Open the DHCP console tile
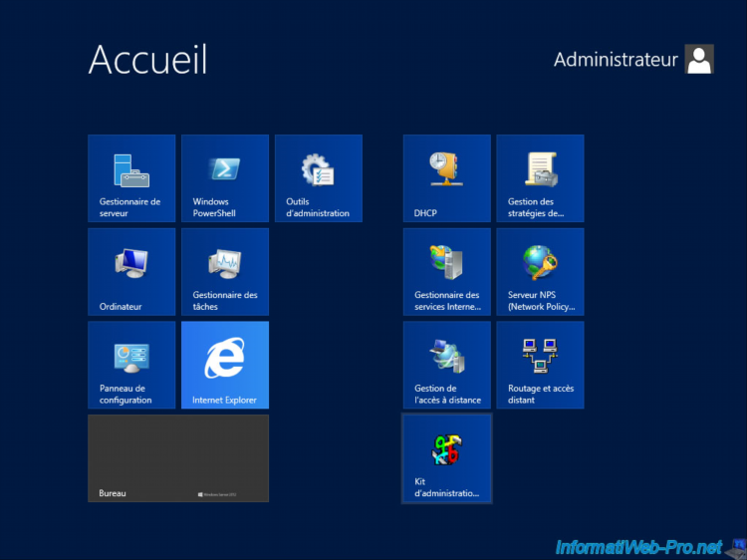The image size is (747, 560). click(x=447, y=178)
